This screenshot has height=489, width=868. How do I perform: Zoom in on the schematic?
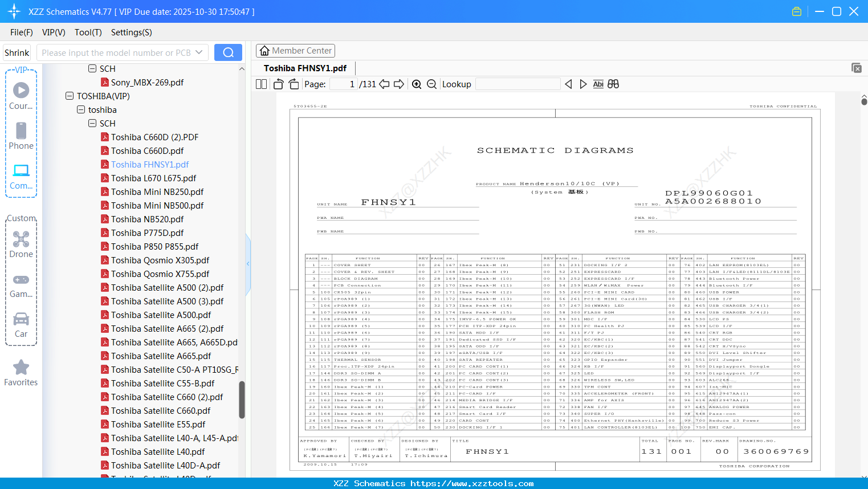pyautogui.click(x=417, y=84)
